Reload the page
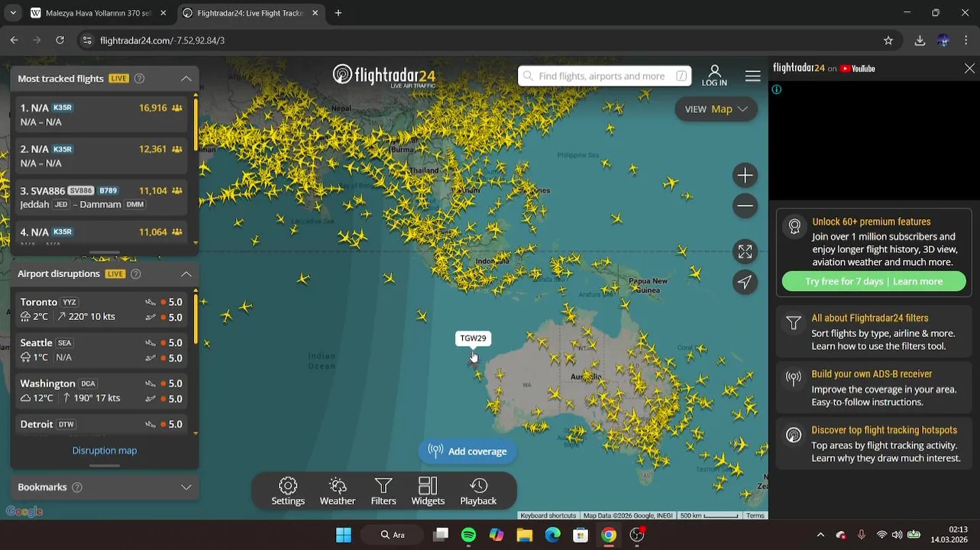The width and height of the screenshot is (980, 550). coord(60,40)
